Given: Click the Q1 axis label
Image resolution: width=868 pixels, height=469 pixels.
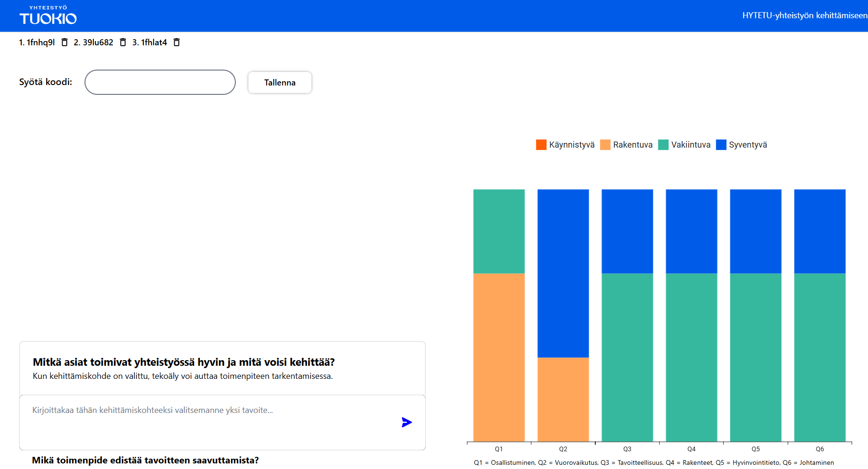Looking at the screenshot, I should tap(499, 449).
